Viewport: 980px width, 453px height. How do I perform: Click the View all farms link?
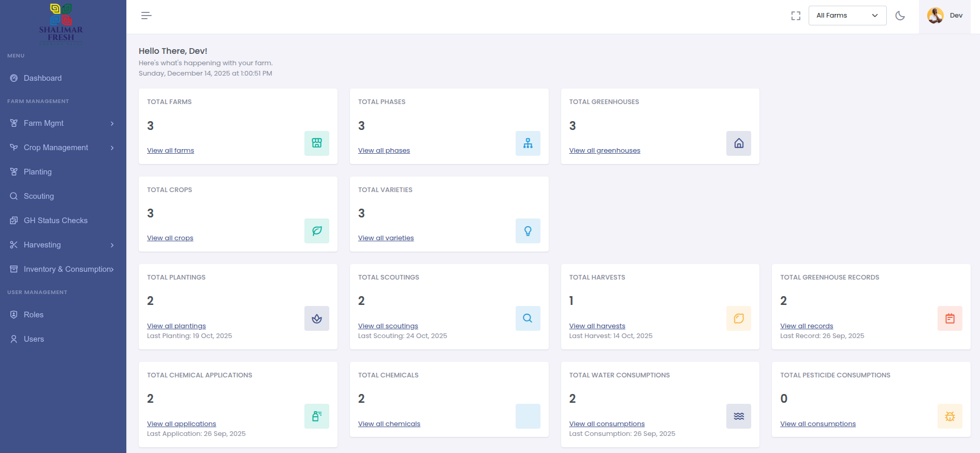pos(170,151)
